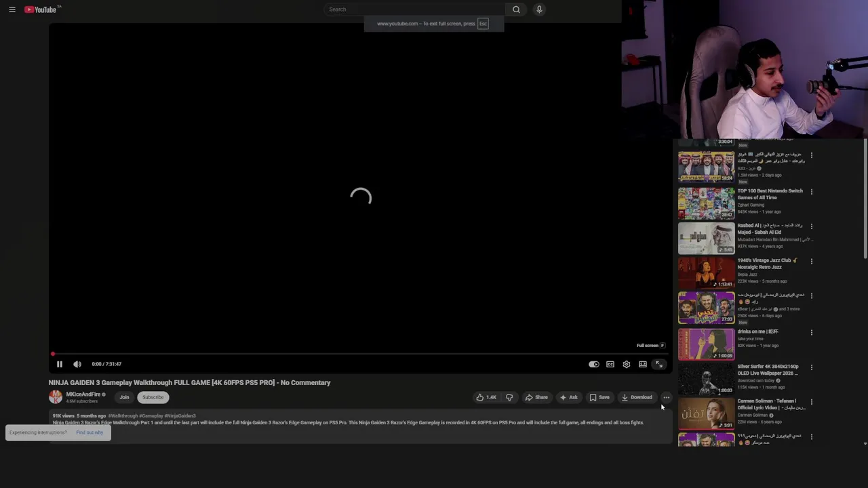This screenshot has height=488, width=868.
Task: Dislike the video with thumbs-down
Action: pos(509,397)
